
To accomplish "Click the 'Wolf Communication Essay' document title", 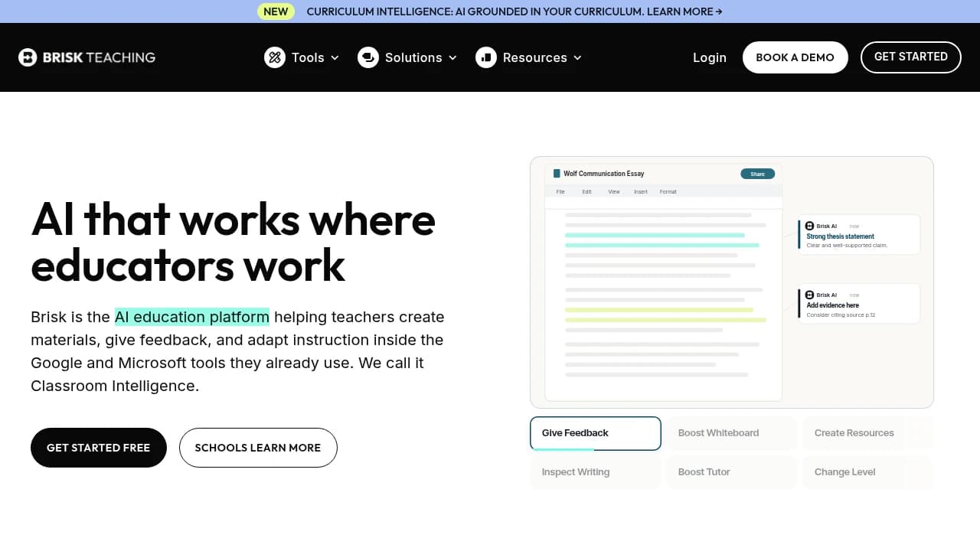I will click(x=604, y=174).
